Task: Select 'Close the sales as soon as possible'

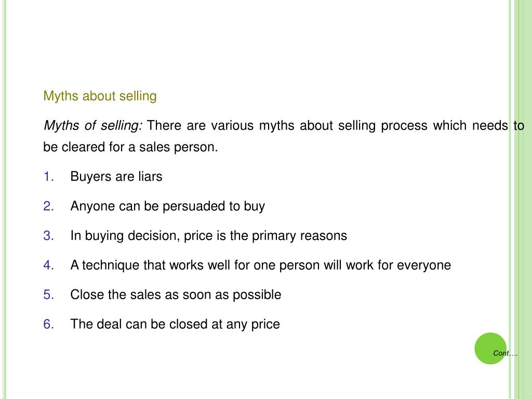Action: click(x=176, y=295)
